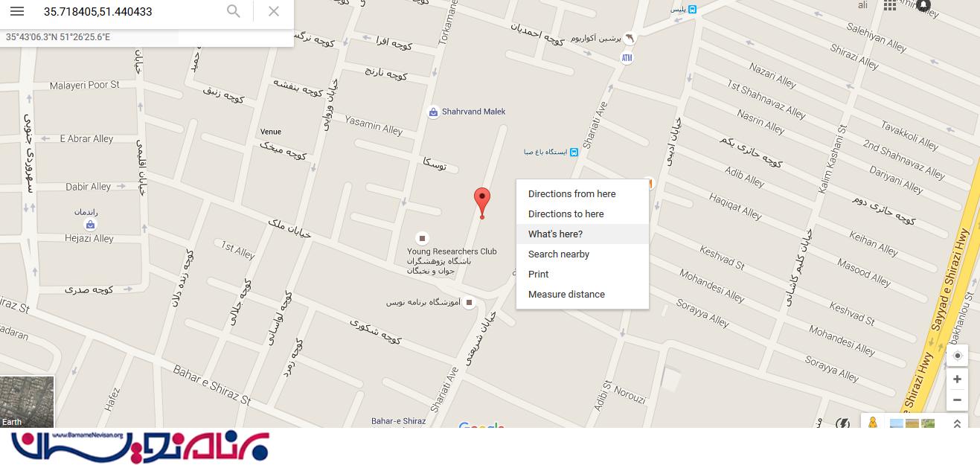Click the Shahrvand Malek store marker
The height and width of the screenshot is (465, 980).
pyautogui.click(x=433, y=112)
